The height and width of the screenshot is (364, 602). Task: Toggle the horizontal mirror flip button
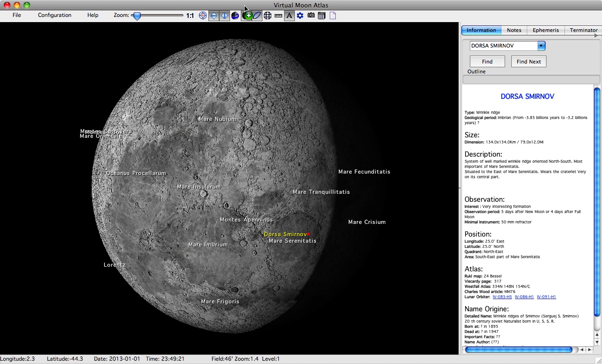pos(224,16)
